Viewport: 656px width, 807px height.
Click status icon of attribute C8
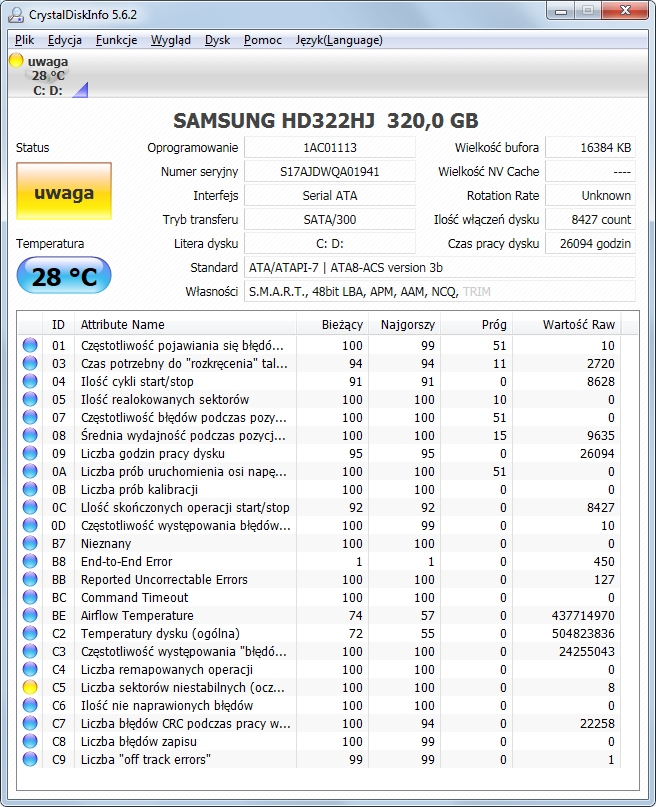click(x=30, y=741)
